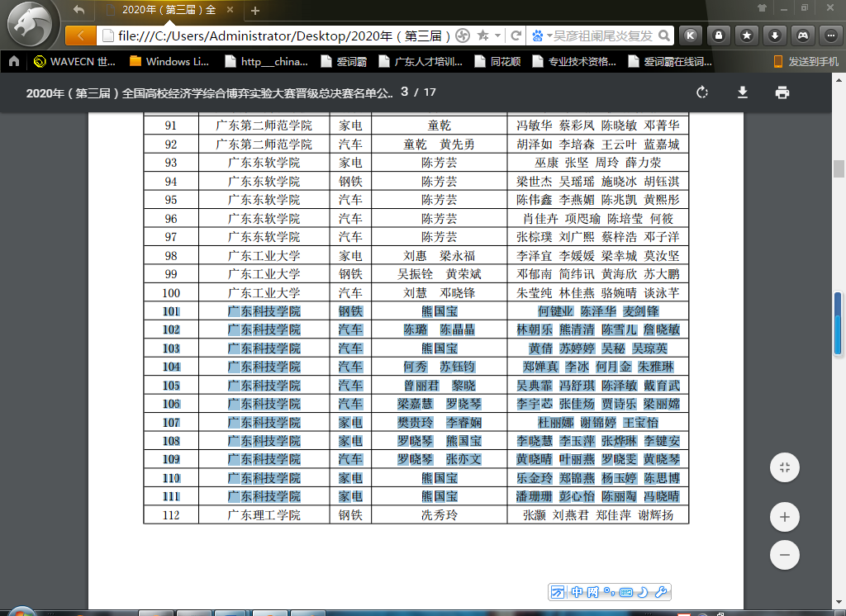Click the address bar URL field

[284, 36]
